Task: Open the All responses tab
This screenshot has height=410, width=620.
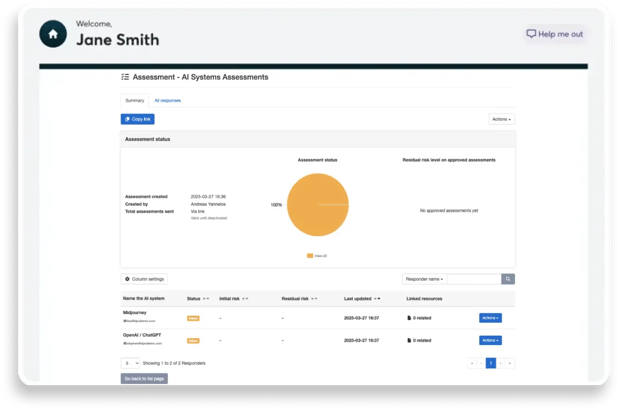Action: pyautogui.click(x=168, y=100)
